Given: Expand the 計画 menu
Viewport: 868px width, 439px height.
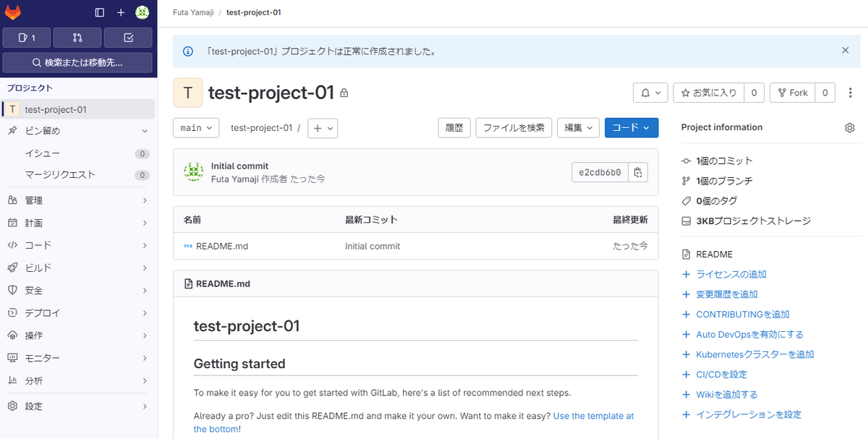Looking at the screenshot, I should click(x=78, y=223).
